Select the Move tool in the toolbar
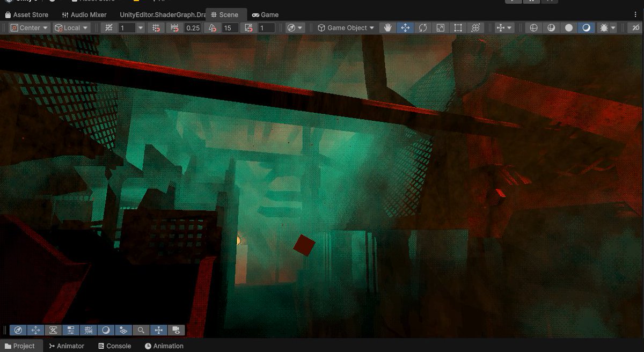 (405, 27)
